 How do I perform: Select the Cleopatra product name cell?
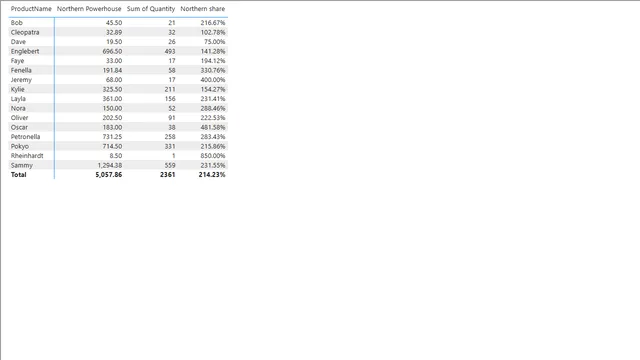pyautogui.click(x=25, y=32)
